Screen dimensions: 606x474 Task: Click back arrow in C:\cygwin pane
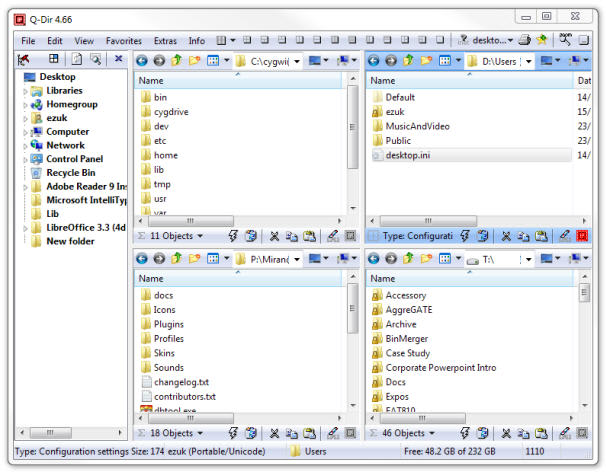(x=142, y=61)
